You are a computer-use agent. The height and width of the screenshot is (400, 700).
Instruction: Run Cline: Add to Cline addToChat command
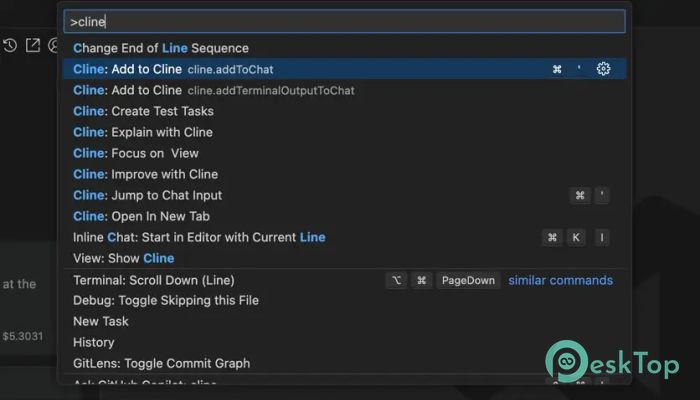point(344,69)
